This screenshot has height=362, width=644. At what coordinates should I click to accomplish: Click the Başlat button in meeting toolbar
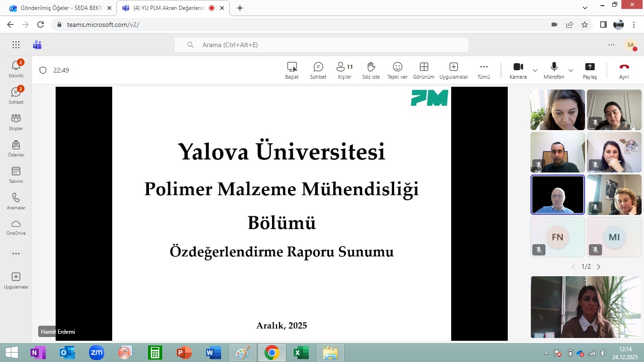point(292,70)
